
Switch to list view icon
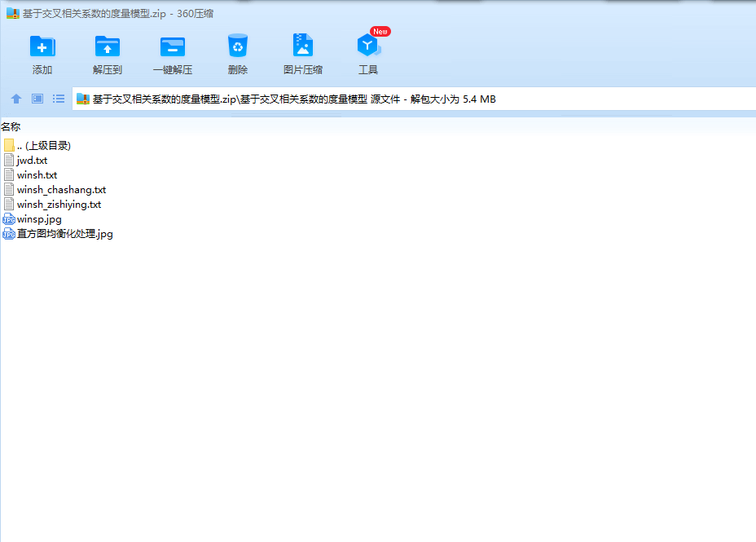tap(59, 99)
